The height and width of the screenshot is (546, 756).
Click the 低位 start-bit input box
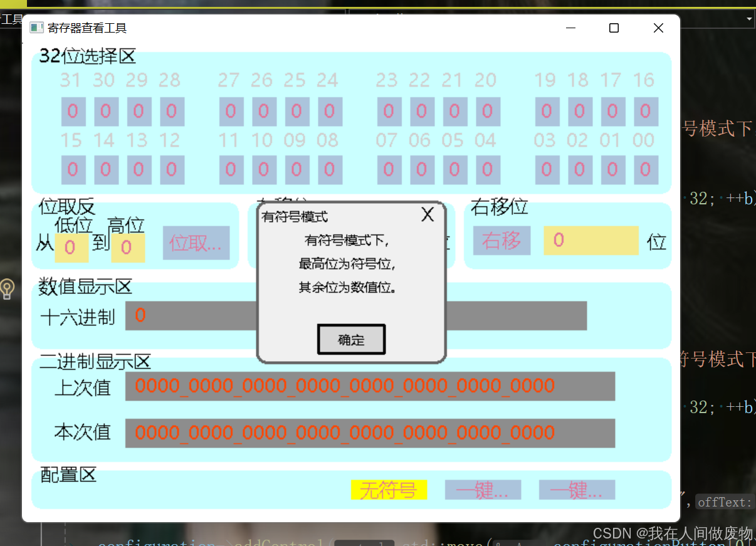(x=71, y=247)
